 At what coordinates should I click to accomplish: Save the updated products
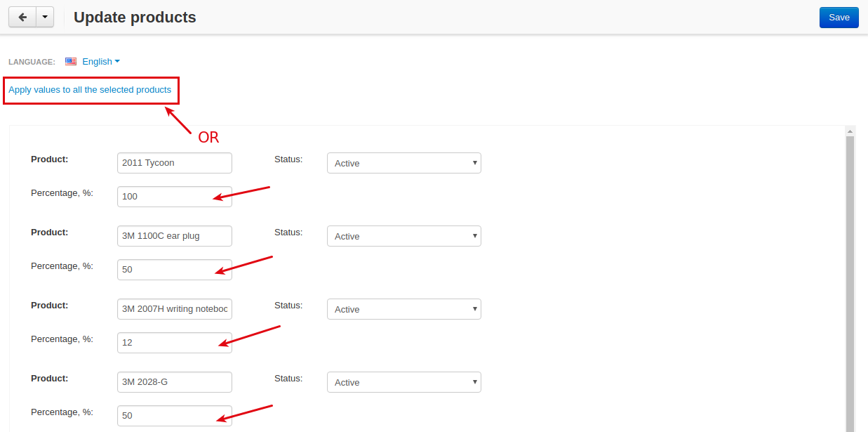(839, 18)
